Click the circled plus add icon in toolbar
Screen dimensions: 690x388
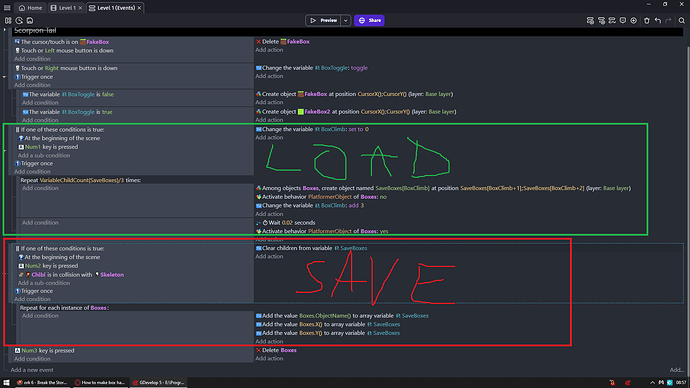click(634, 21)
